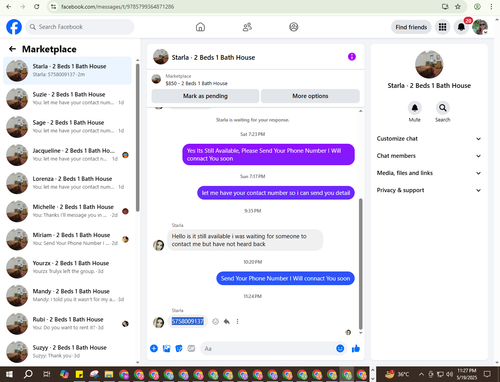Click the browser address bar URL

[117, 7]
